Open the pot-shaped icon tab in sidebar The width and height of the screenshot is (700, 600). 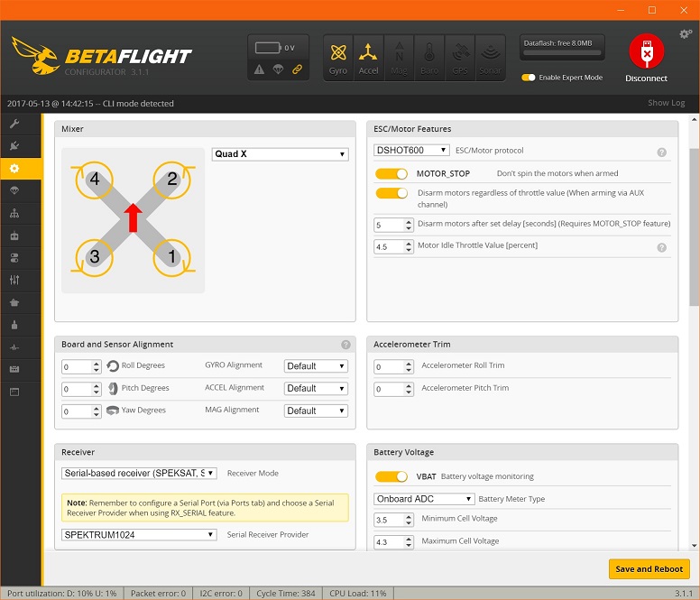coord(14,302)
